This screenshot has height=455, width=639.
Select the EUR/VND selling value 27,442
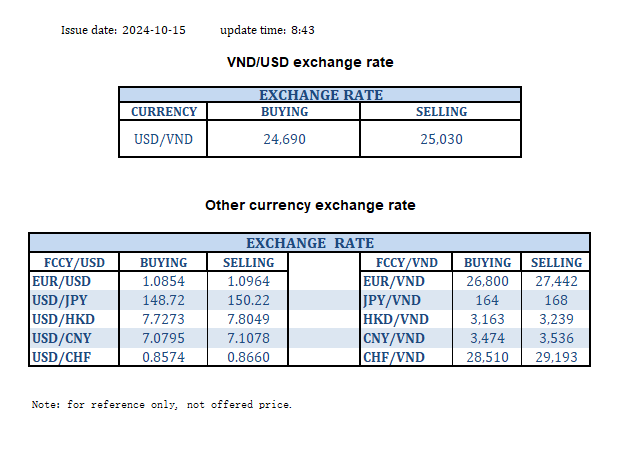(x=557, y=282)
